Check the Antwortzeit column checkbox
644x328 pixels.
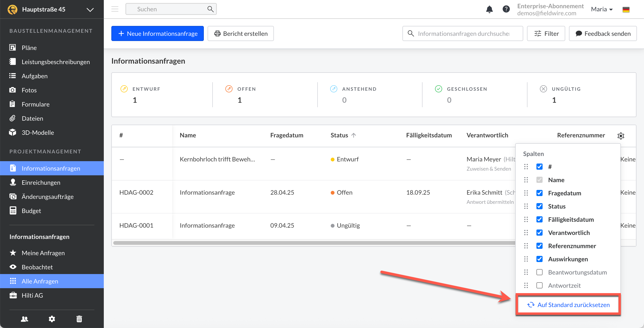[x=539, y=286]
